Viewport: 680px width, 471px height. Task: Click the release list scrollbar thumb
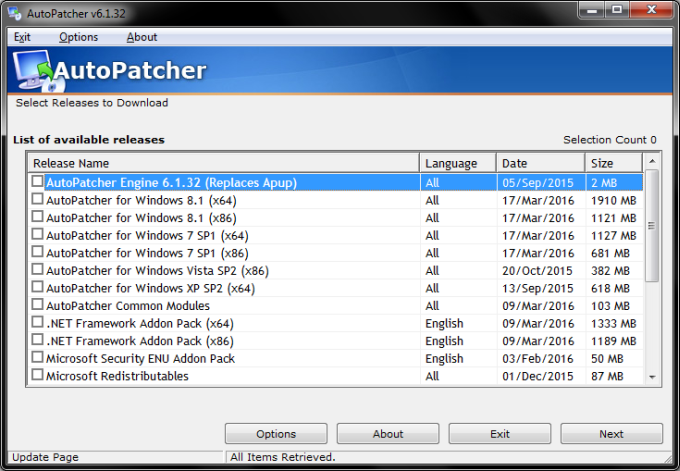(x=652, y=226)
